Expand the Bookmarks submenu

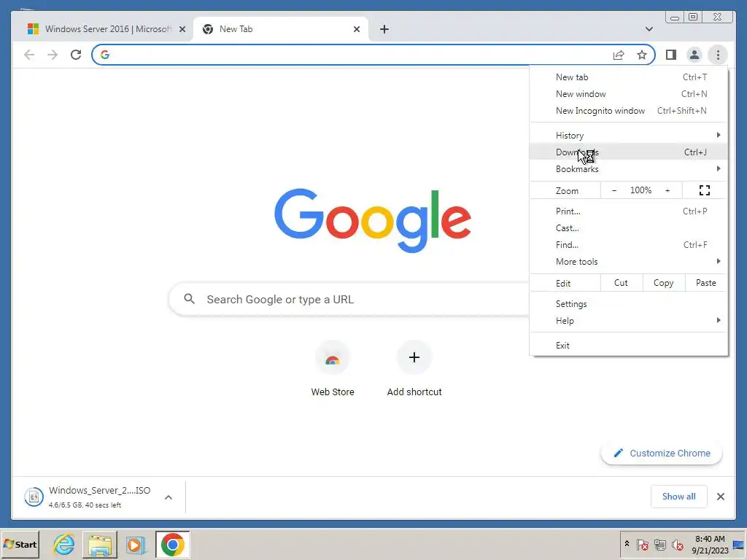tap(629, 169)
